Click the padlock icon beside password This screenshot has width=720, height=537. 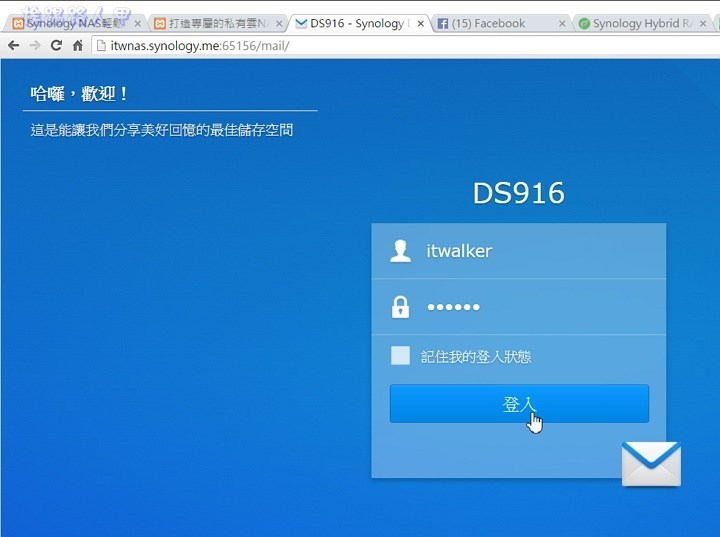click(400, 307)
